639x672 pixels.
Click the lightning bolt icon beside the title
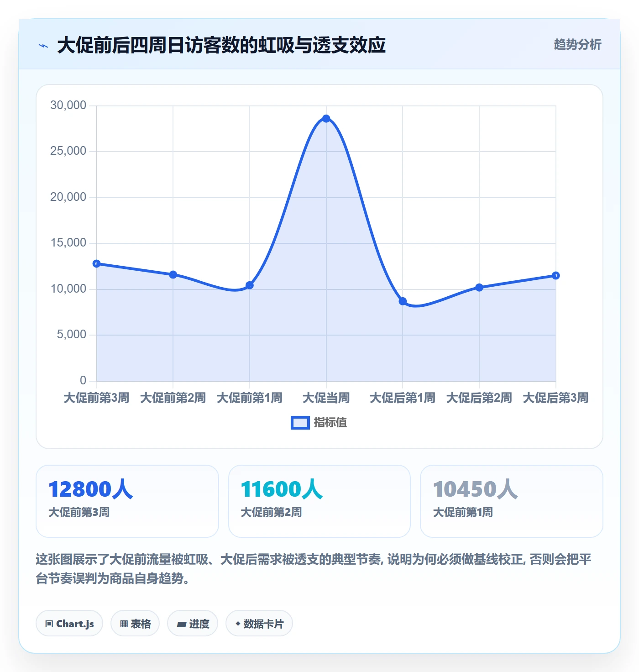(43, 46)
